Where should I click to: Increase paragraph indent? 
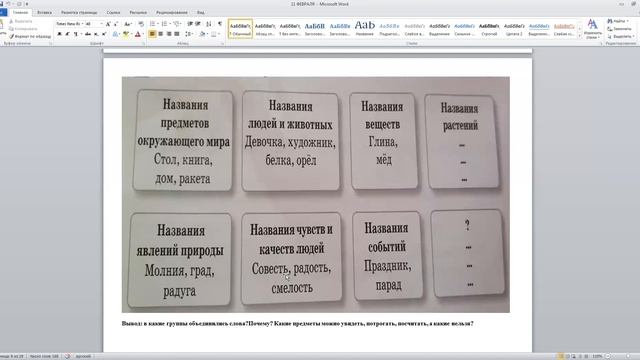coord(198,24)
